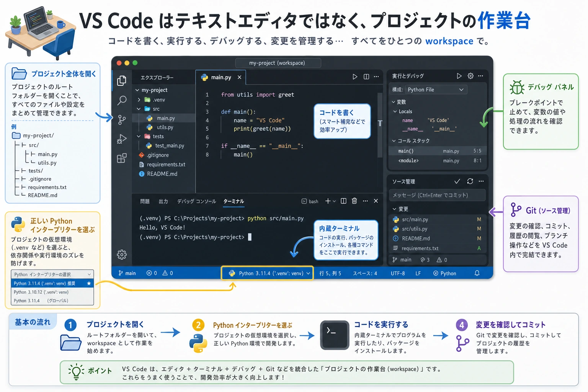588x392 pixels.
Task: Open editor title more actions menu
Action: click(376, 77)
